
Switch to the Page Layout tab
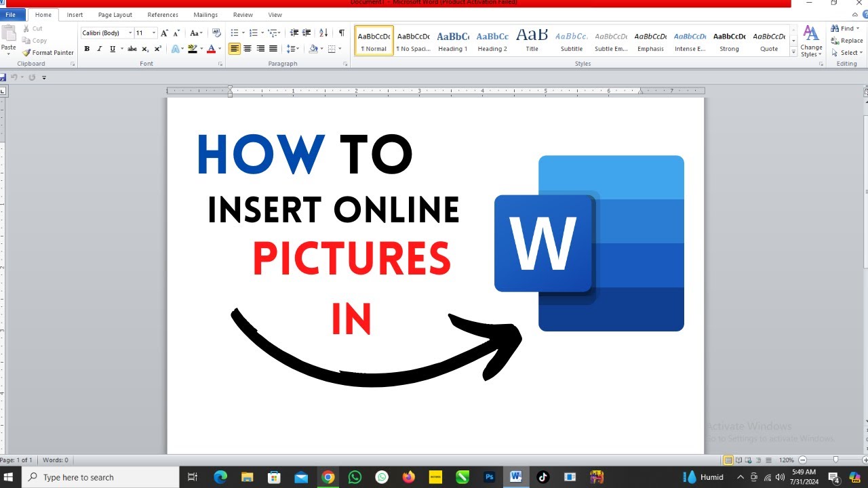pos(115,14)
